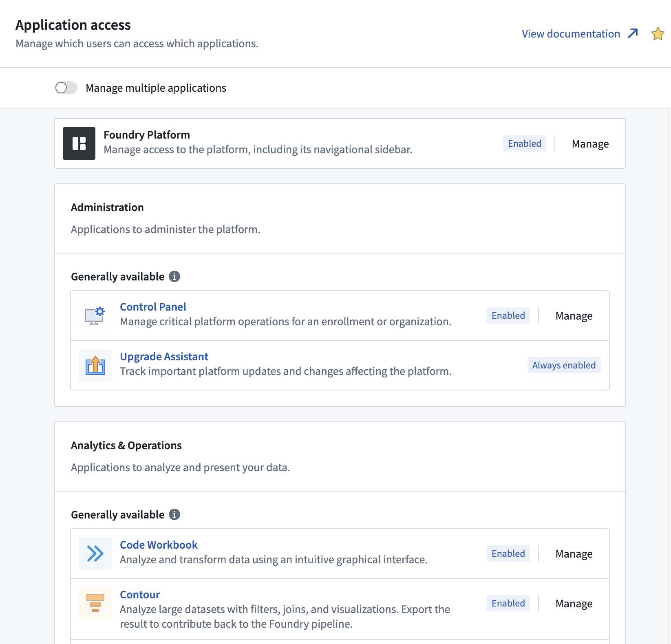The image size is (671, 644).
Task: Click Manage for Contour
Action: pyautogui.click(x=574, y=604)
